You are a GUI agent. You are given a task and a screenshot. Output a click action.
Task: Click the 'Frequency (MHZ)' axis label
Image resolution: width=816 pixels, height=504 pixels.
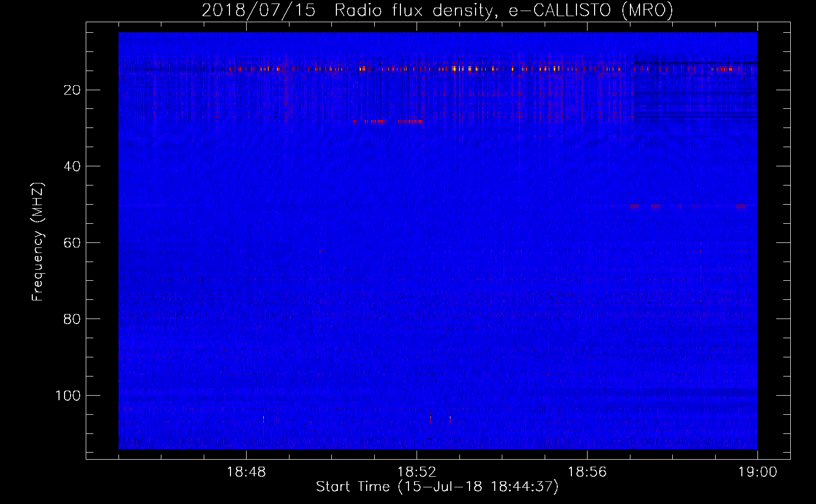point(38,242)
